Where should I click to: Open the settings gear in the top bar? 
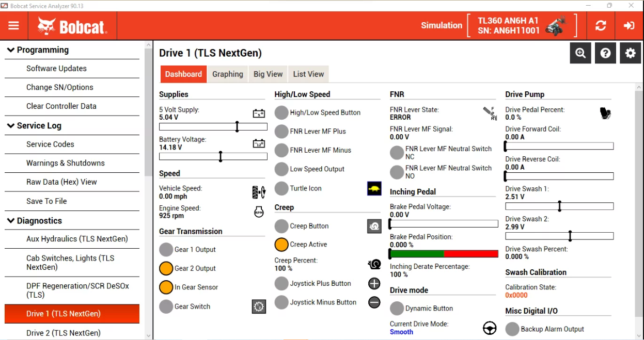630,53
